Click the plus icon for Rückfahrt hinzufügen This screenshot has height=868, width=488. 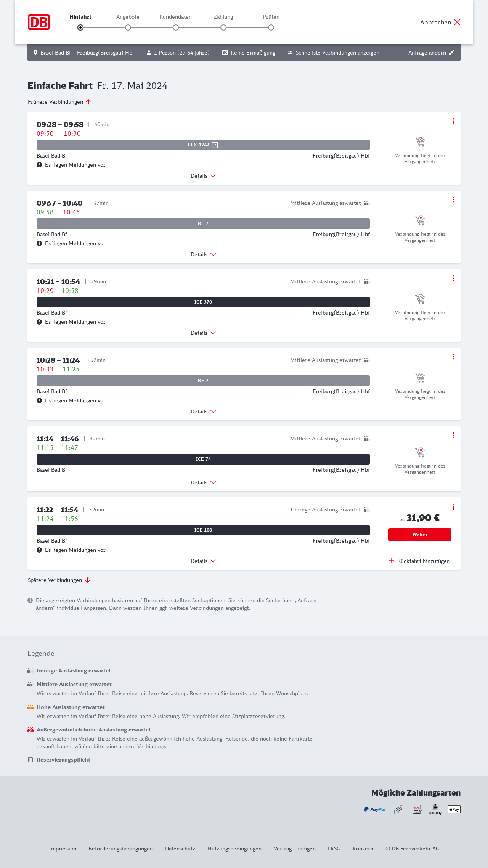tap(392, 561)
